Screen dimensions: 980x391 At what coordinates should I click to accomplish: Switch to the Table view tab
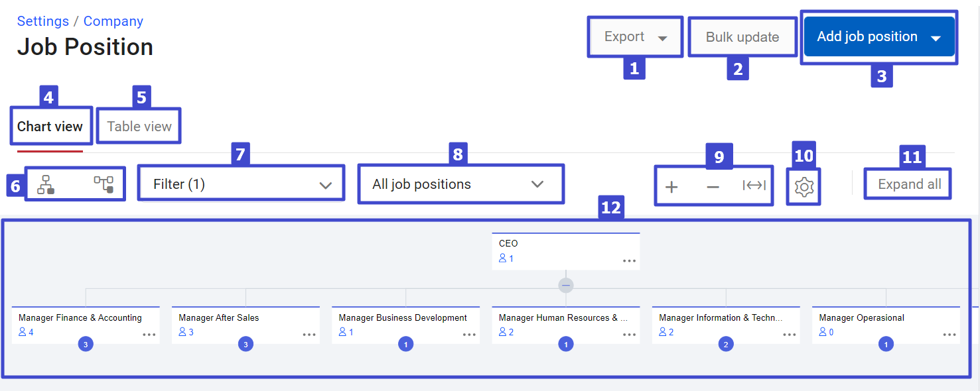click(139, 127)
